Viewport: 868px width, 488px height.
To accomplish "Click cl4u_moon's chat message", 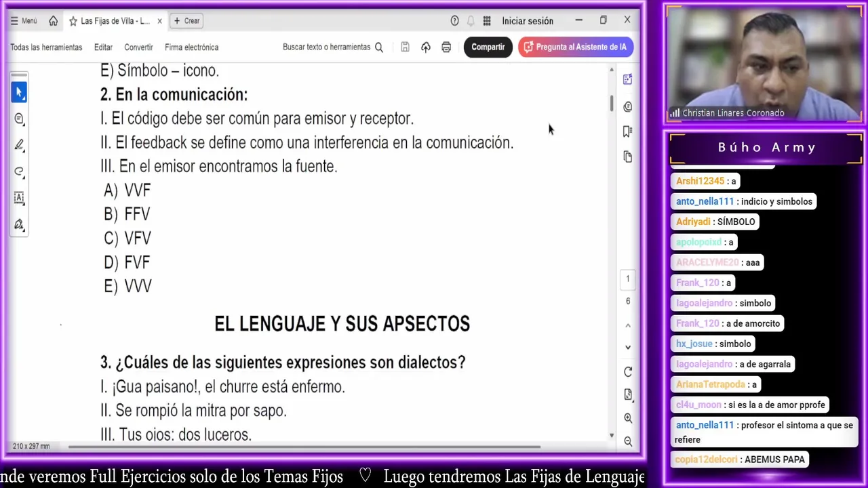I will [751, 405].
